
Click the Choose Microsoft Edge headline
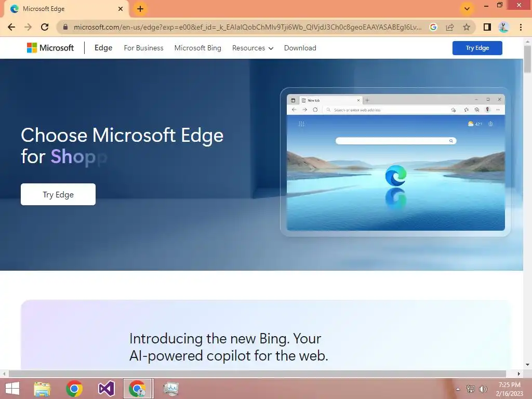click(x=122, y=146)
